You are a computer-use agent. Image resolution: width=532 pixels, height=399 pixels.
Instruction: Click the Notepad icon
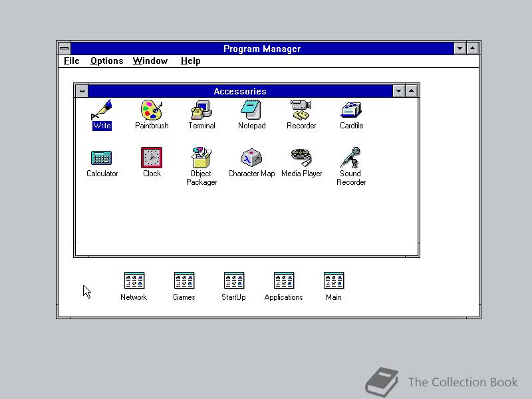251,110
